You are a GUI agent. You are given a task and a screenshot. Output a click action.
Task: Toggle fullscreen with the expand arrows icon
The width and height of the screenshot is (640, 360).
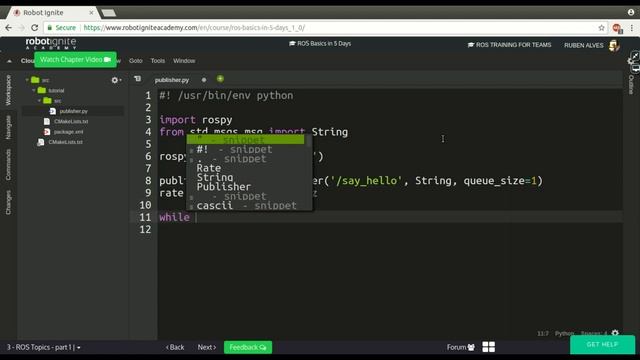pos(635,56)
